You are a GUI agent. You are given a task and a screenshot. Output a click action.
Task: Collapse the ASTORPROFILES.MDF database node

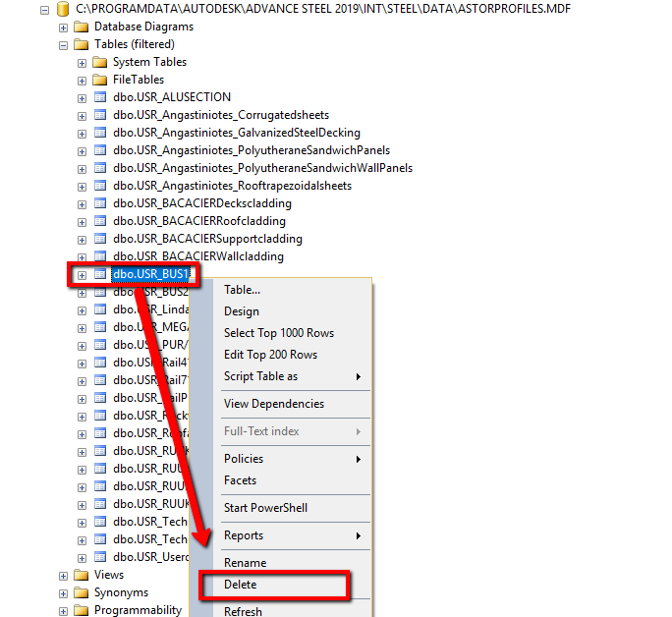point(44,10)
